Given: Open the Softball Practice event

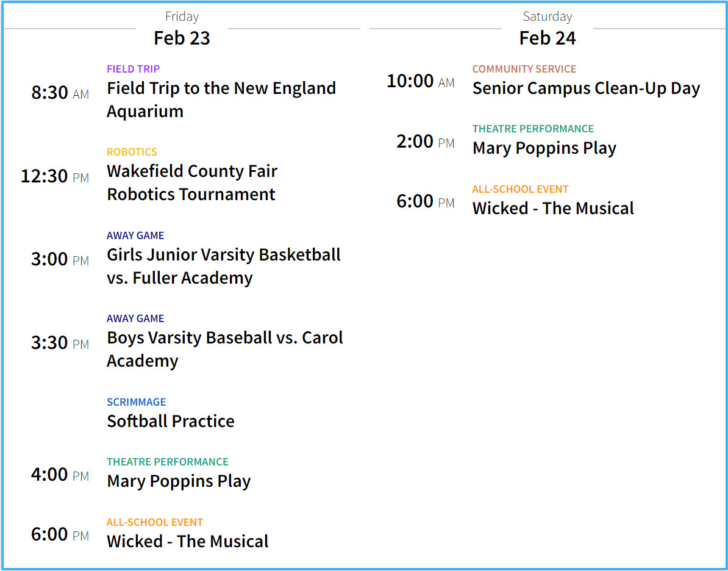Looking at the screenshot, I should (171, 421).
